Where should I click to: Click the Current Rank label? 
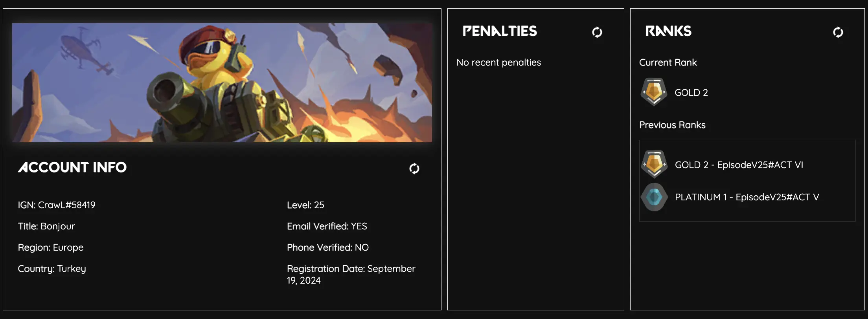click(x=668, y=62)
